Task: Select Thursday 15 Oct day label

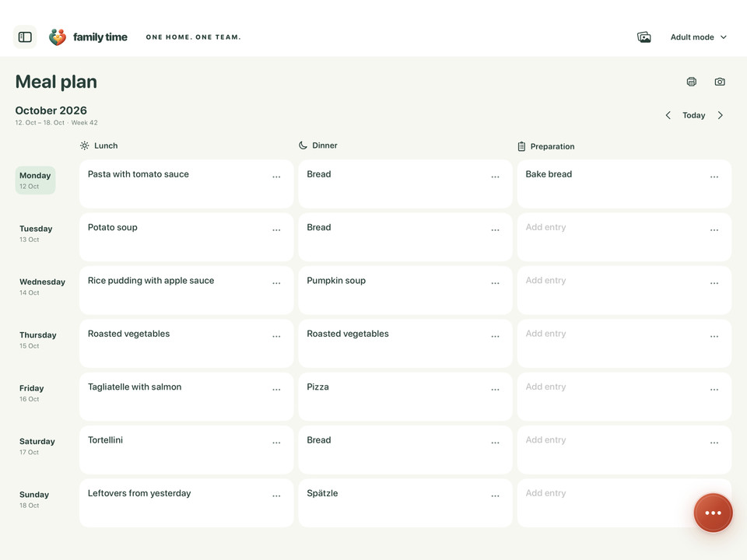Action: 37,340
